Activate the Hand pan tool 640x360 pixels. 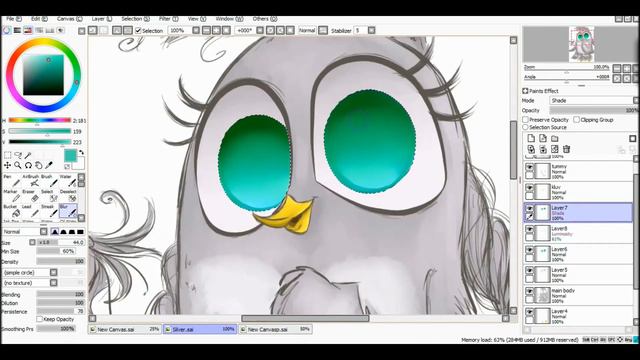click(x=38, y=165)
